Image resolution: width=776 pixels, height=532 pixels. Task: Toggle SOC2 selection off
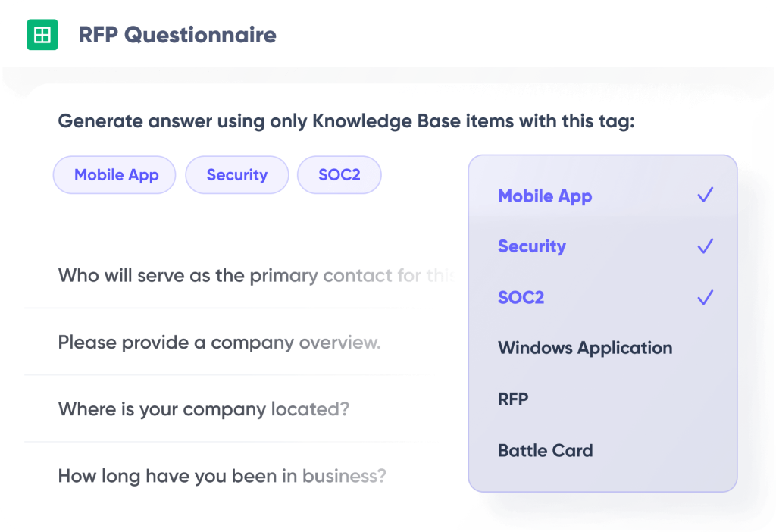click(521, 297)
